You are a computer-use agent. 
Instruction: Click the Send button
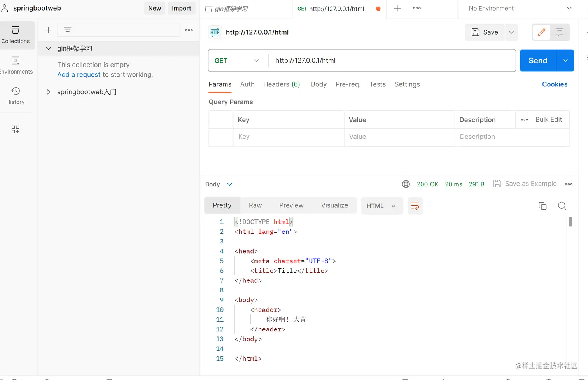click(538, 61)
